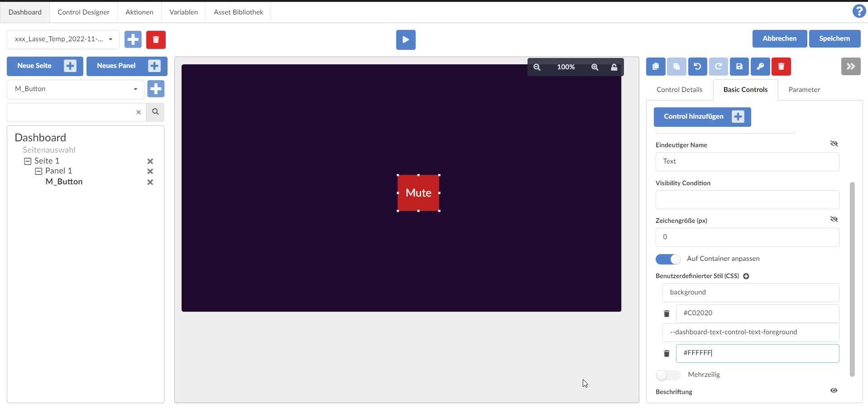This screenshot has height=409, width=868.
Task: Toggle visibility for Zeichengröße
Action: 834,219
